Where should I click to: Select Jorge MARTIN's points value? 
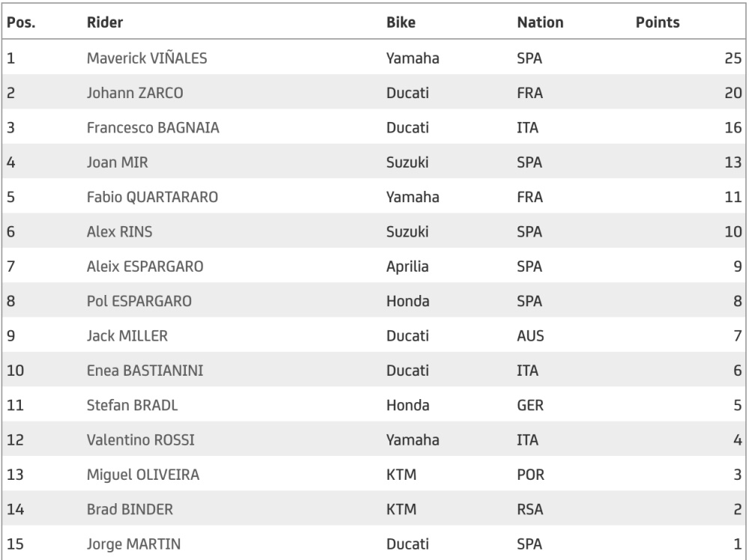(737, 544)
